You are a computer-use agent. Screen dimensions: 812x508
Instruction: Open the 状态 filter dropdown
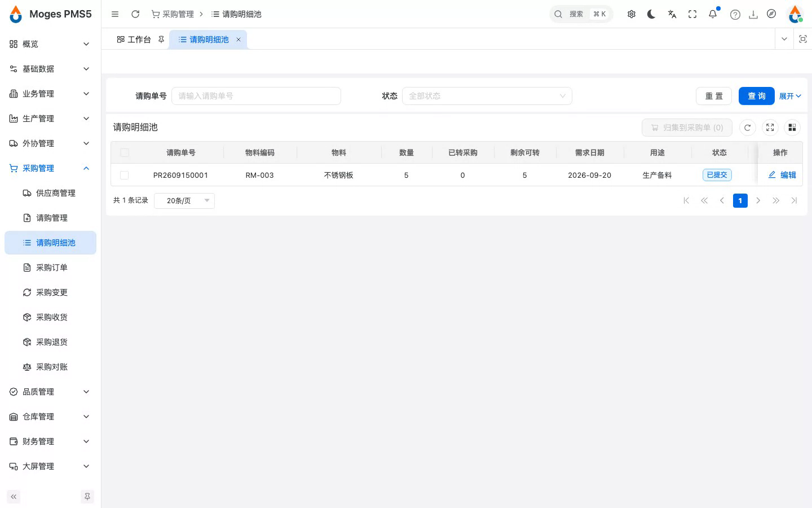coord(487,96)
